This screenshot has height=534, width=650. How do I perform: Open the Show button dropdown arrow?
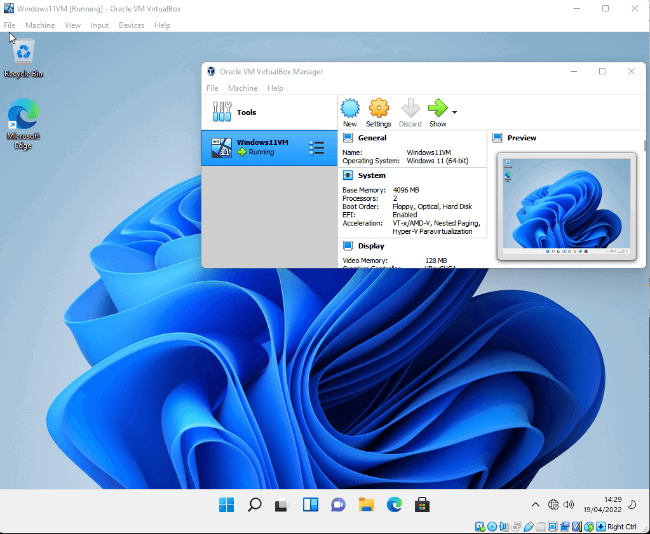454,112
